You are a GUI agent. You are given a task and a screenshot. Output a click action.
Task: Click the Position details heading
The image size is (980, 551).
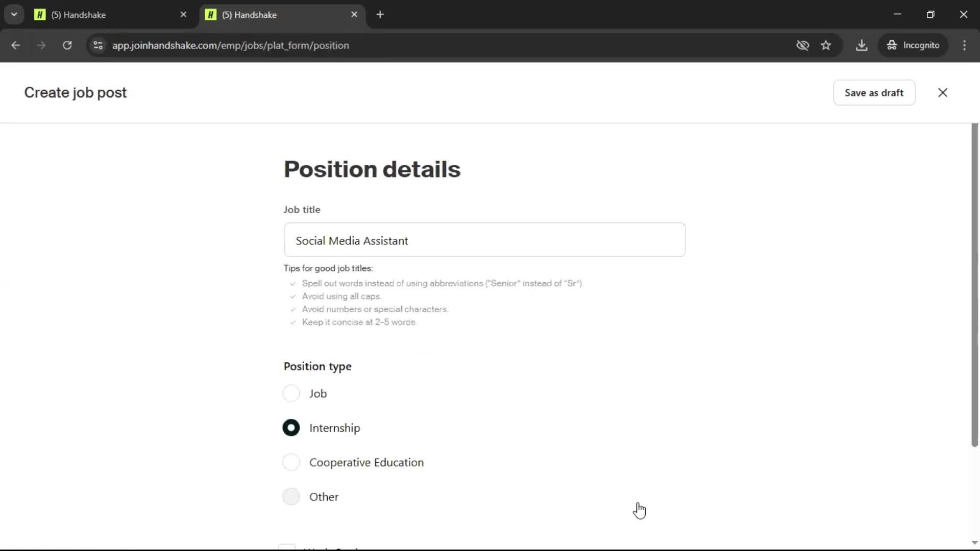pyautogui.click(x=372, y=169)
